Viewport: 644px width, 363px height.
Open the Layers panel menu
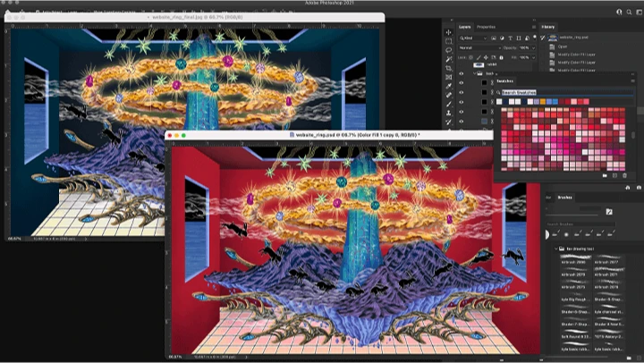534,27
